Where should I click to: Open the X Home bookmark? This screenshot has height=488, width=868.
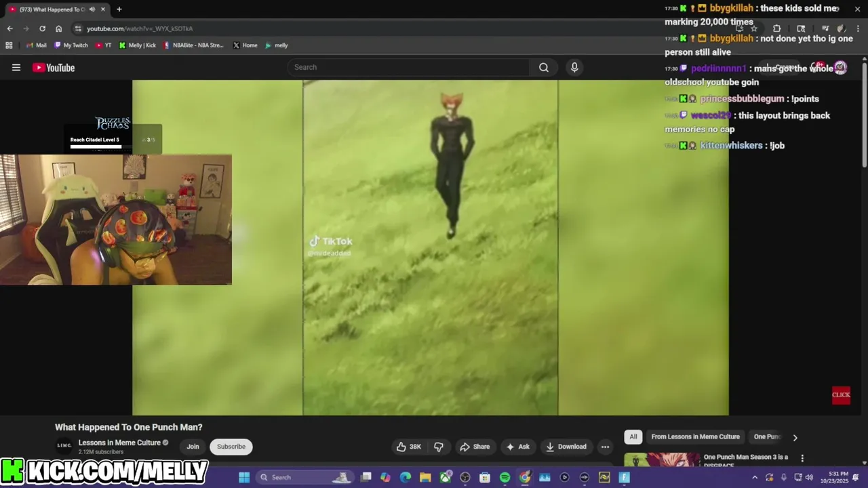pyautogui.click(x=245, y=45)
